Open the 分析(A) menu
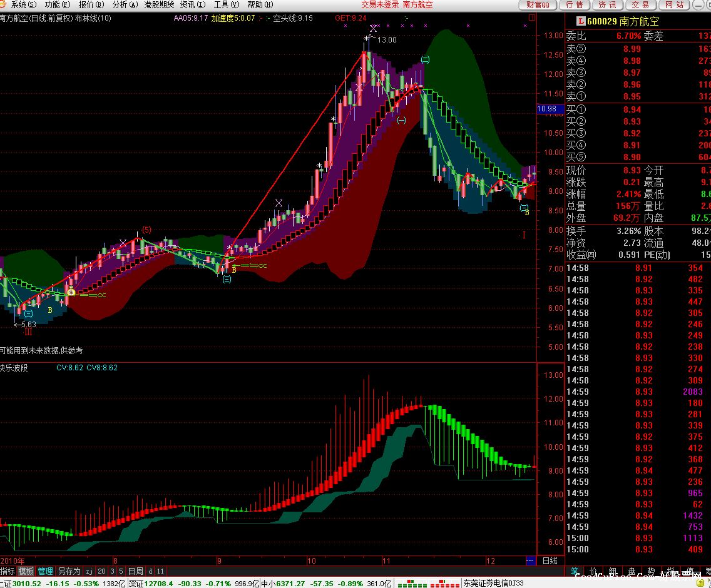The width and height of the screenshot is (711, 588). tap(125, 4)
